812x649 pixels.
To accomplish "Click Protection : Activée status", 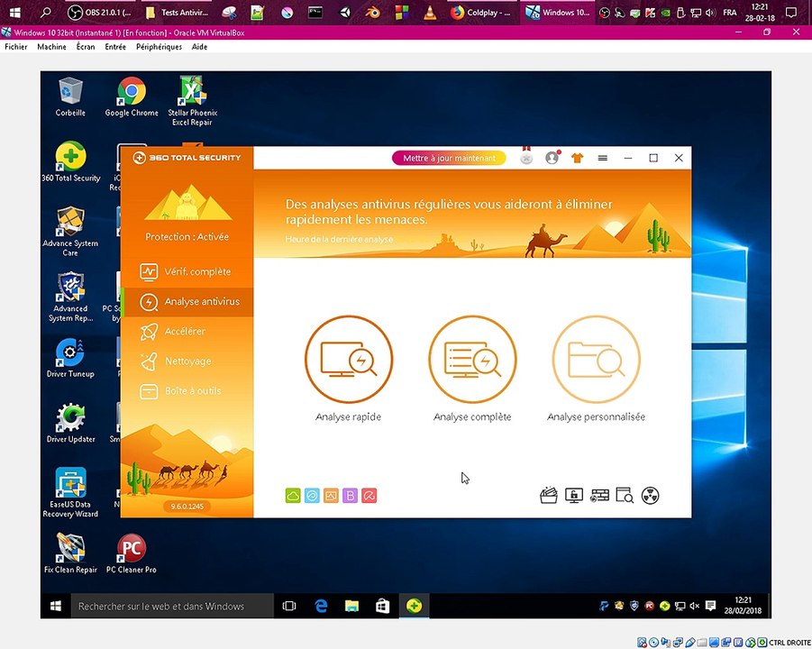I will 187,237.
